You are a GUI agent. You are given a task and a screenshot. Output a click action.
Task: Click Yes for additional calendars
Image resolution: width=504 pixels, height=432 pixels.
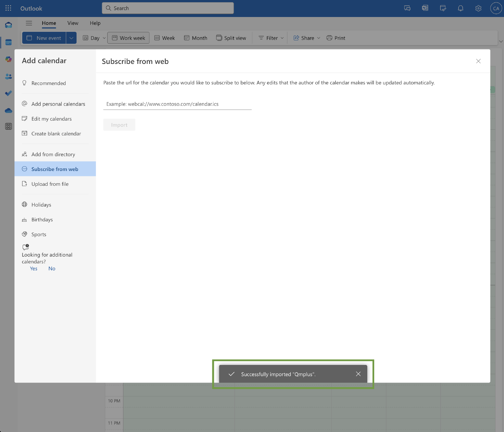pyautogui.click(x=34, y=269)
